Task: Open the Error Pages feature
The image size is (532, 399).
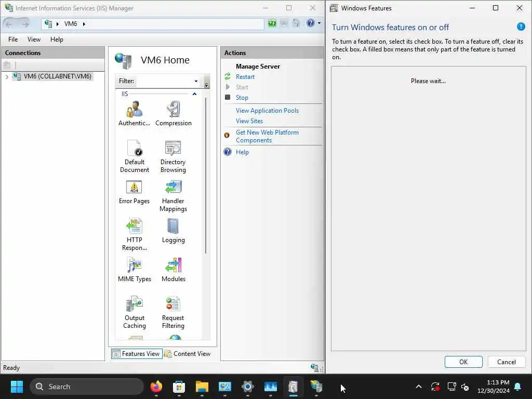Action: coord(135,192)
